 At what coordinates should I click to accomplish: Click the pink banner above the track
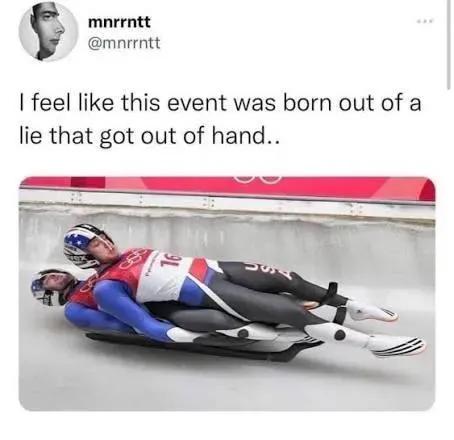(x=227, y=187)
